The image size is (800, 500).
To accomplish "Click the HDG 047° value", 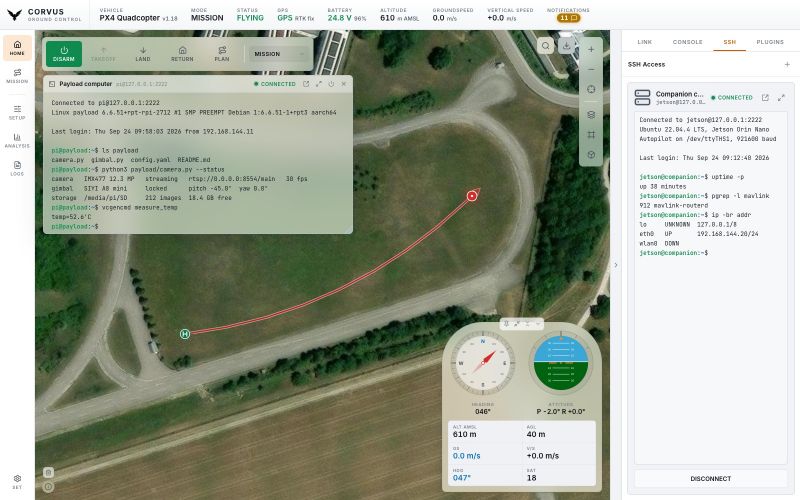I will [x=462, y=478].
